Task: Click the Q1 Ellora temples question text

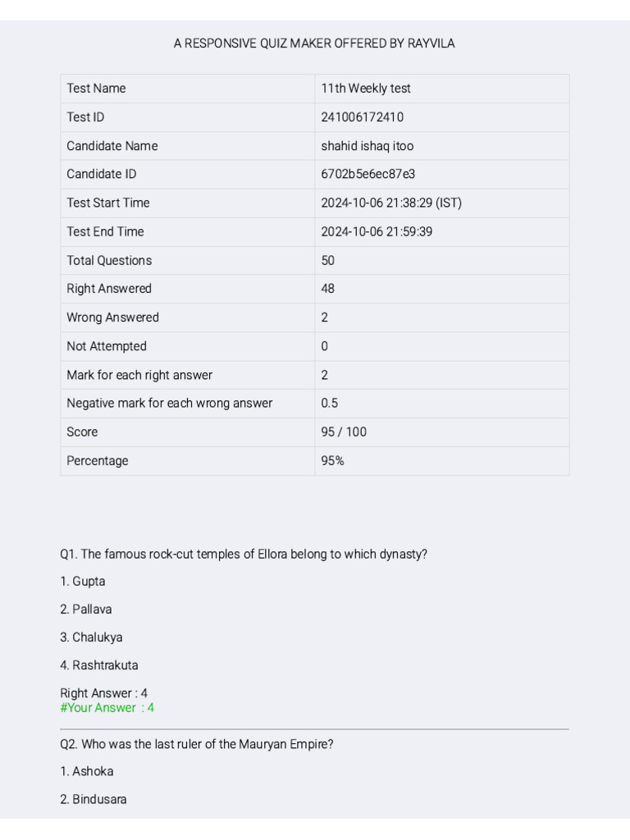Action: coord(244,555)
